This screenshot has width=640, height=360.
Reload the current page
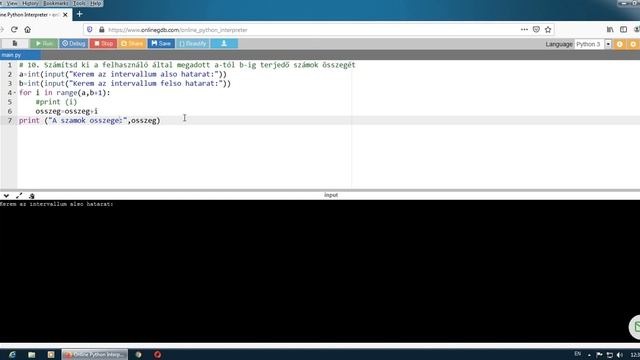[x=14, y=29]
